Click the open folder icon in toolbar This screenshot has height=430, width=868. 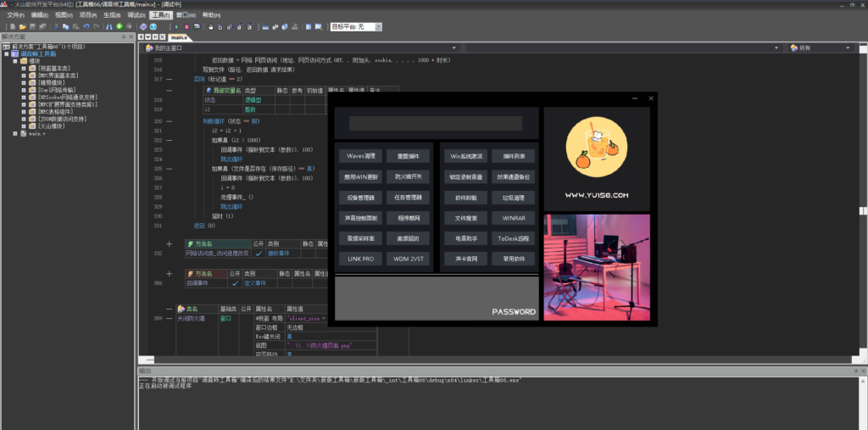point(25,26)
